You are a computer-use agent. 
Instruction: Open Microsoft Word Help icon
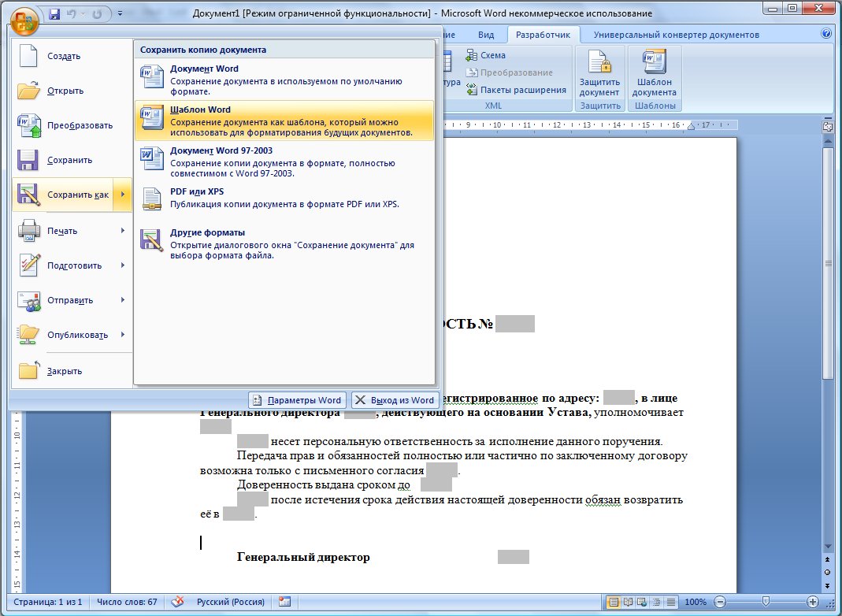click(x=826, y=33)
